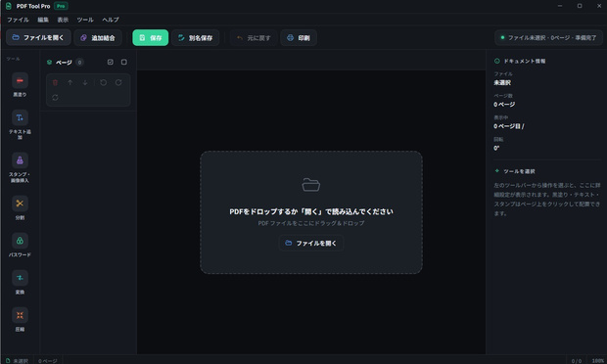
Task: Open the 編集 menu
Action: click(x=43, y=20)
